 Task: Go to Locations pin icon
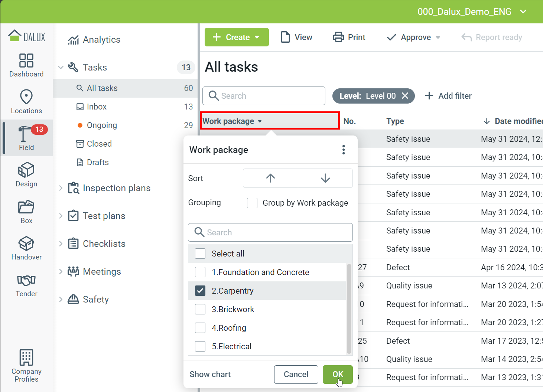[x=26, y=97]
